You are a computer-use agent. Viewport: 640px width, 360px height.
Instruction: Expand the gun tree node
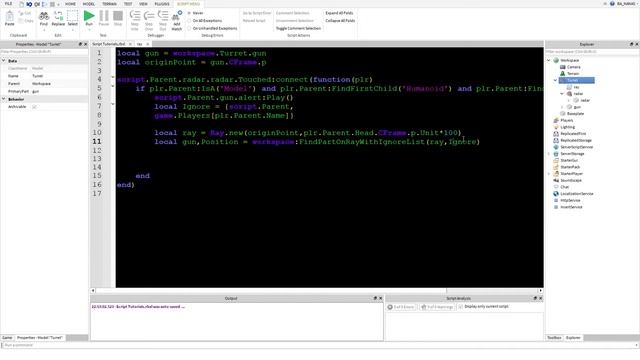pos(562,107)
